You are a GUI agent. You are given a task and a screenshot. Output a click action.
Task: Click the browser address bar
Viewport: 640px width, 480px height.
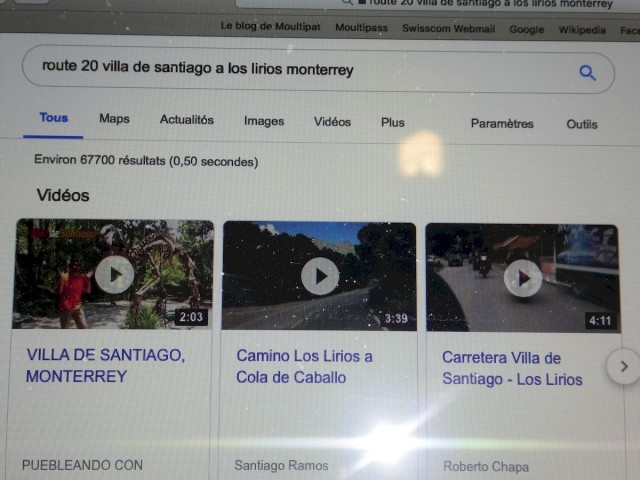pos(437,4)
